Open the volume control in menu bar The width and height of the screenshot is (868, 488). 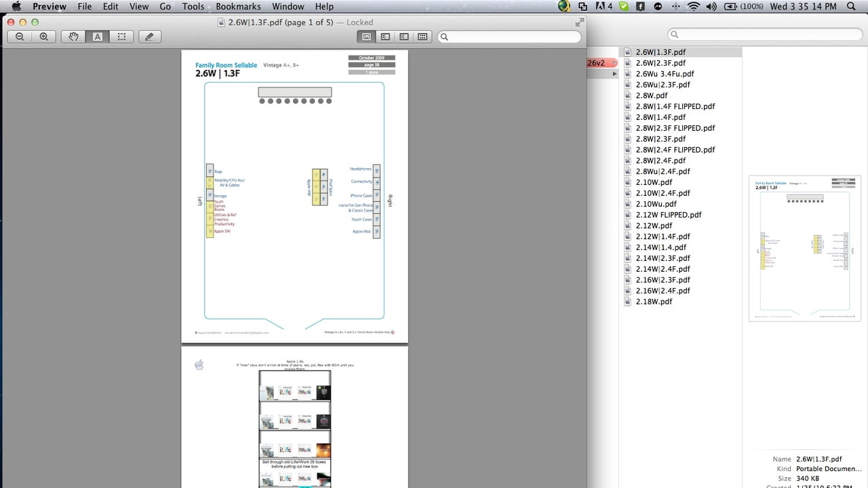coord(711,6)
